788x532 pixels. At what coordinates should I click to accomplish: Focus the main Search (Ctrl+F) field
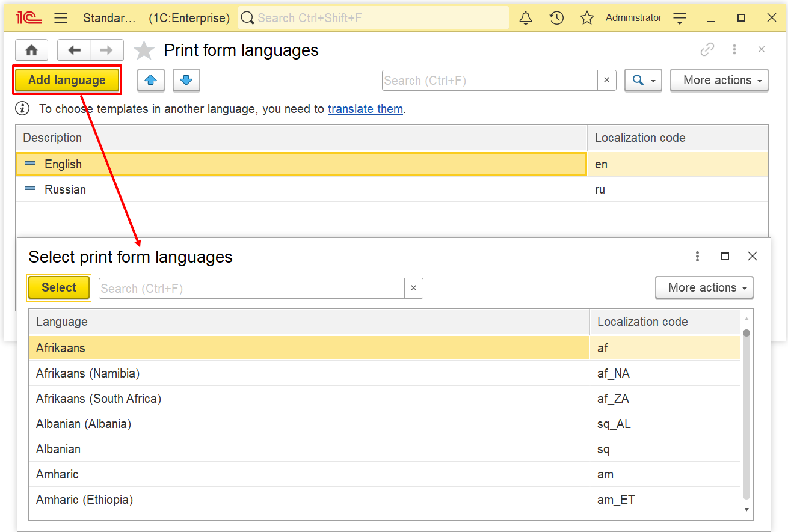click(490, 80)
